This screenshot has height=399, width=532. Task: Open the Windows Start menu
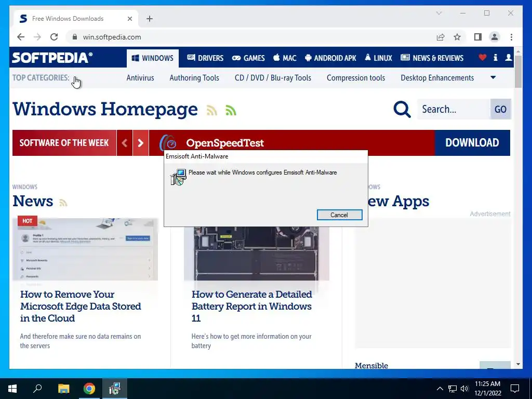12,389
